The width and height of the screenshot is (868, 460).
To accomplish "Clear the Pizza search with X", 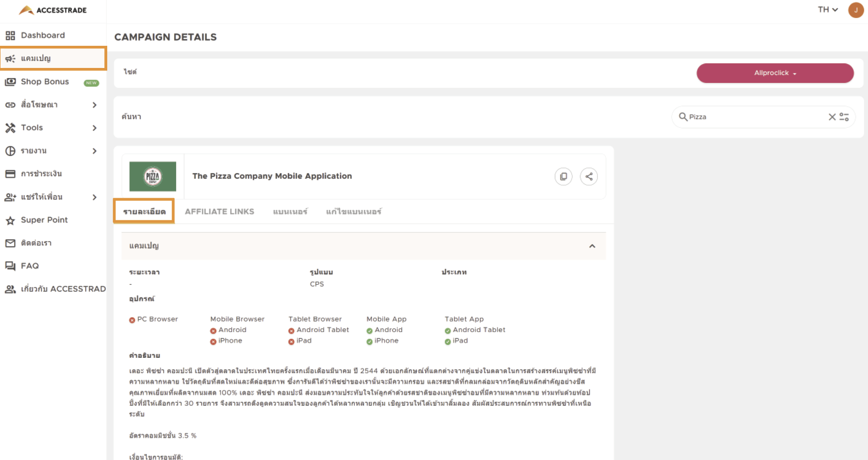I will (x=832, y=117).
